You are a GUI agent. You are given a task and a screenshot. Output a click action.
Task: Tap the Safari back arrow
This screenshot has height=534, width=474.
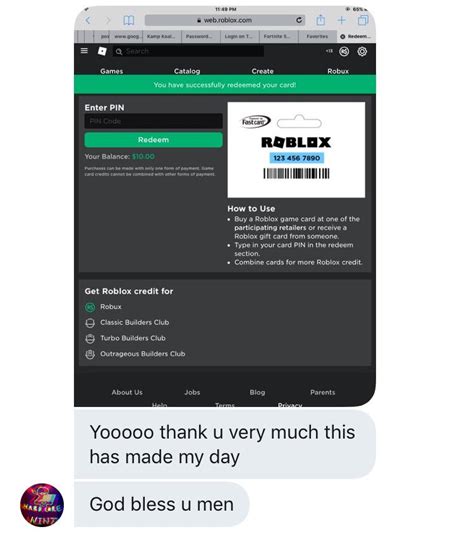click(x=88, y=20)
